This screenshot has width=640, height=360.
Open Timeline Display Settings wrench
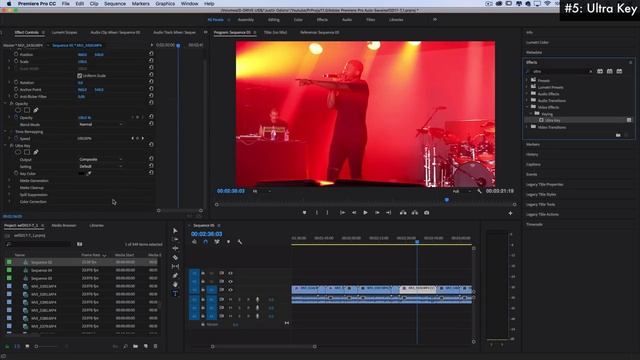(x=240, y=242)
